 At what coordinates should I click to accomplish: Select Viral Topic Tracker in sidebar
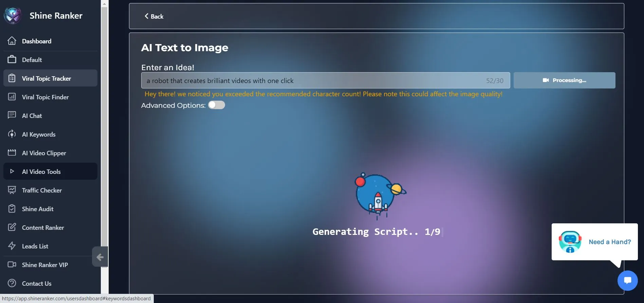50,78
